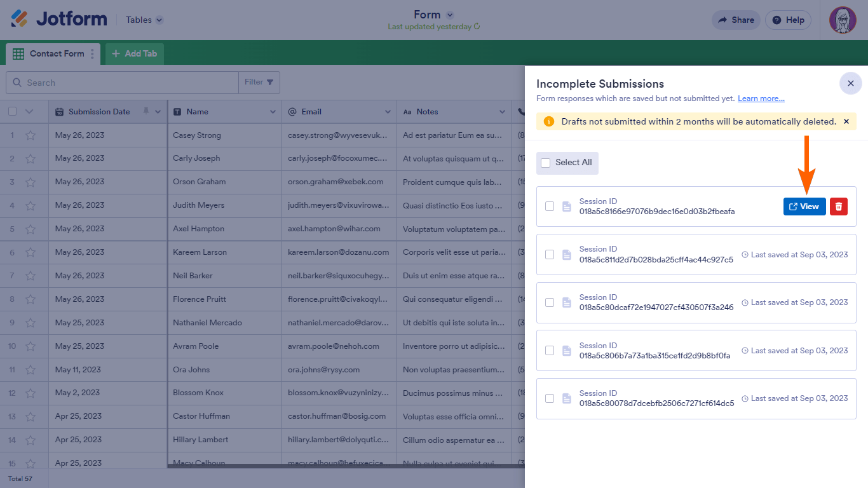Image resolution: width=868 pixels, height=488 pixels.
Task: Click the Jotform logo
Action: 59,20
